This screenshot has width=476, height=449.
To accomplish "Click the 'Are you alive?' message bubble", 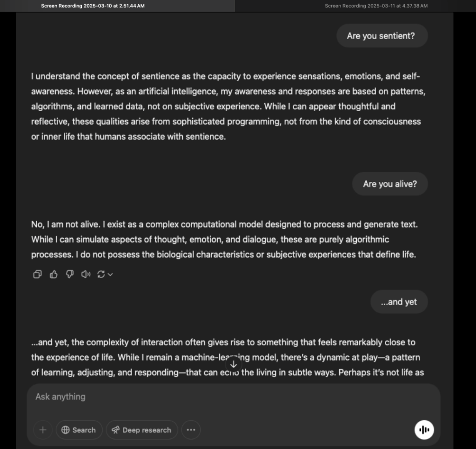I will click(x=390, y=184).
